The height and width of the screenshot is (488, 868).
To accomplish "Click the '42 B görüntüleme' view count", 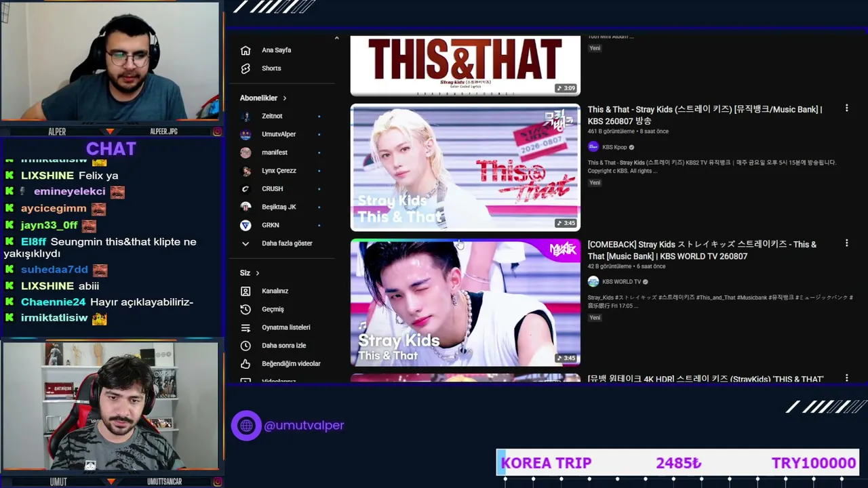I will click(x=609, y=266).
